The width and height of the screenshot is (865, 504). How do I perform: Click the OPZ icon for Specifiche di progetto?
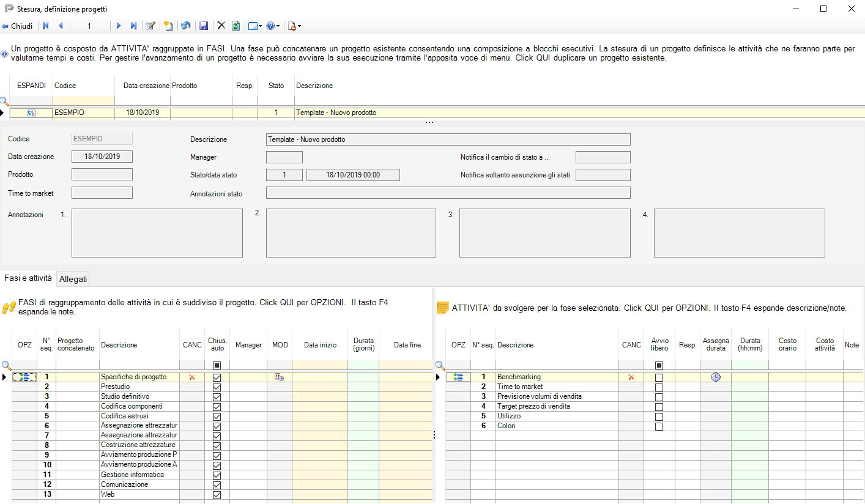tap(24, 377)
